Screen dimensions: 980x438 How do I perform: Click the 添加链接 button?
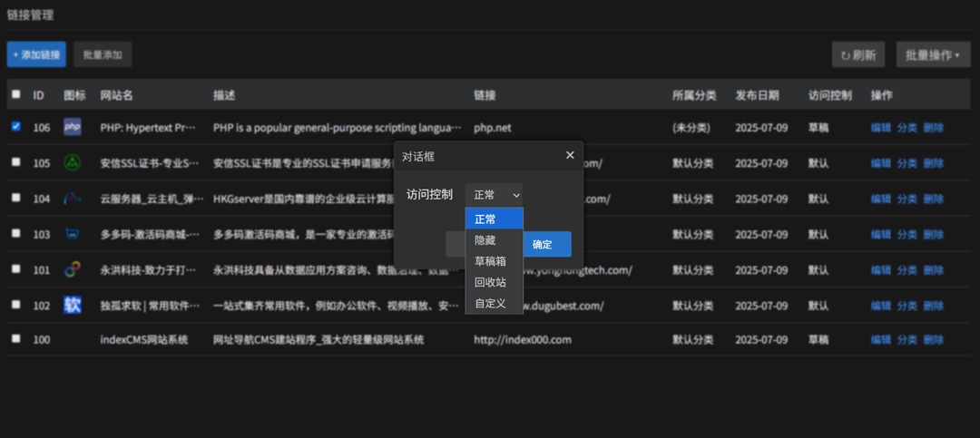pos(36,55)
